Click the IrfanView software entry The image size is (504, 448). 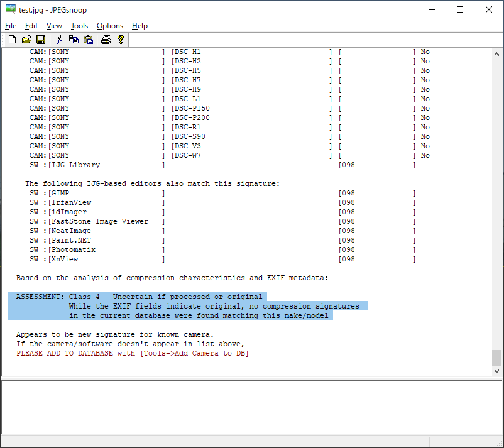click(x=222, y=202)
